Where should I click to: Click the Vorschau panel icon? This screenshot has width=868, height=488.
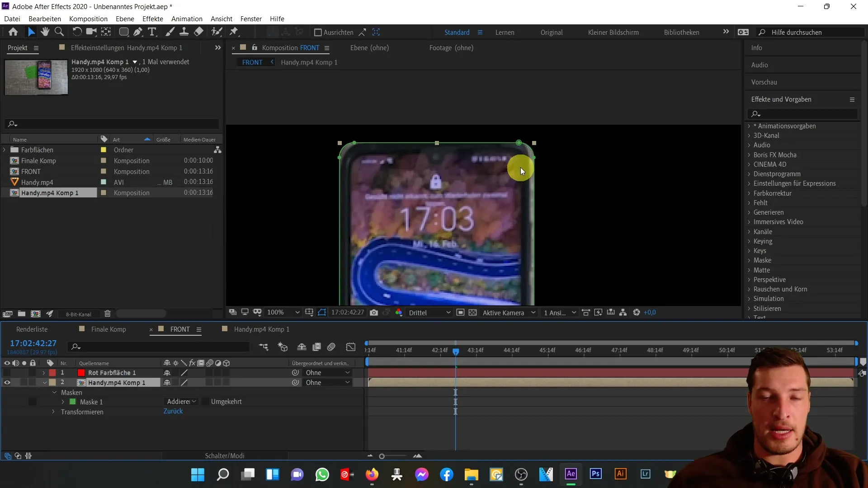click(x=764, y=81)
